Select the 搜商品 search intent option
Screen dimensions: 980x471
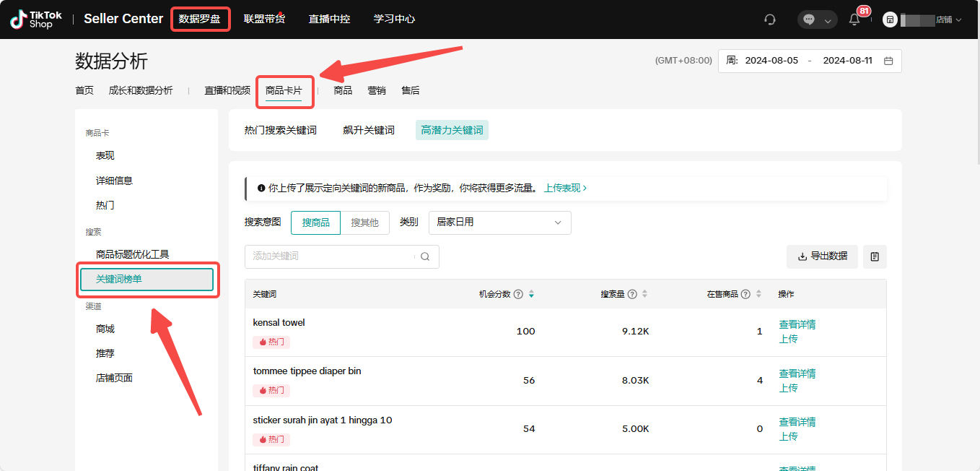click(x=315, y=222)
